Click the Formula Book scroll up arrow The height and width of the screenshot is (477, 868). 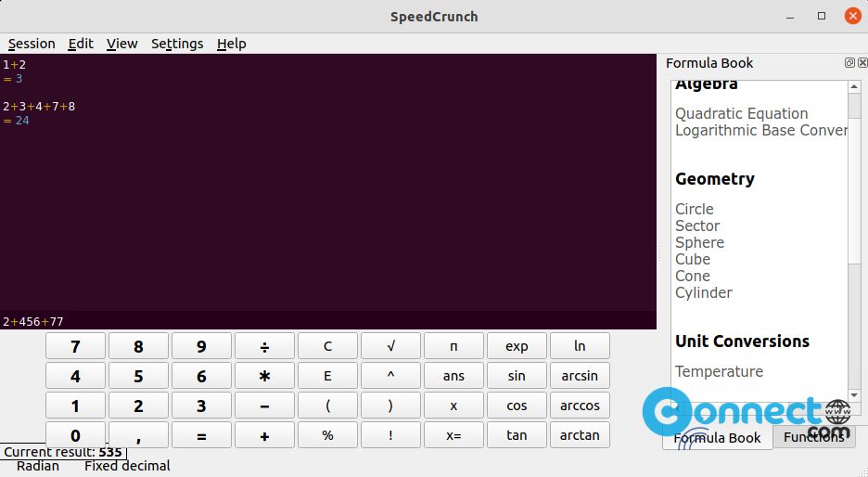point(854,86)
